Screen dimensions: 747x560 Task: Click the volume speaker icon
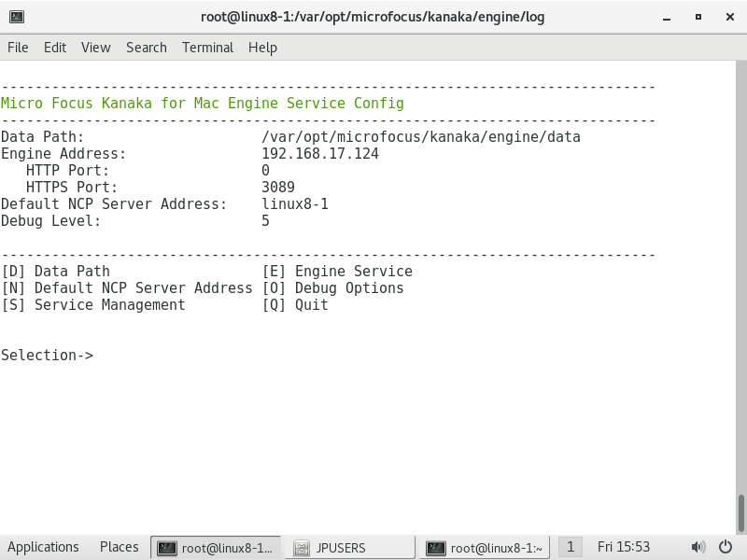pos(698,547)
